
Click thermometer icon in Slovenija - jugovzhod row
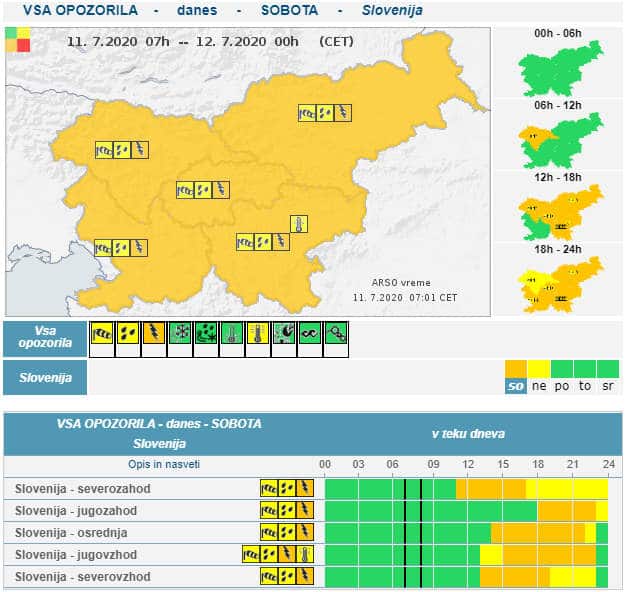(x=305, y=554)
